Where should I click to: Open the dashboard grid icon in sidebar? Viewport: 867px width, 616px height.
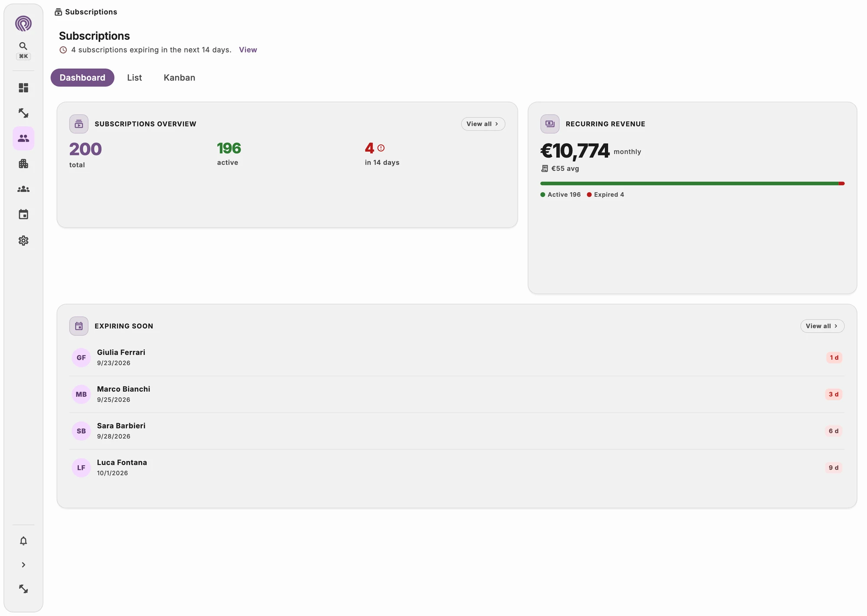point(23,88)
